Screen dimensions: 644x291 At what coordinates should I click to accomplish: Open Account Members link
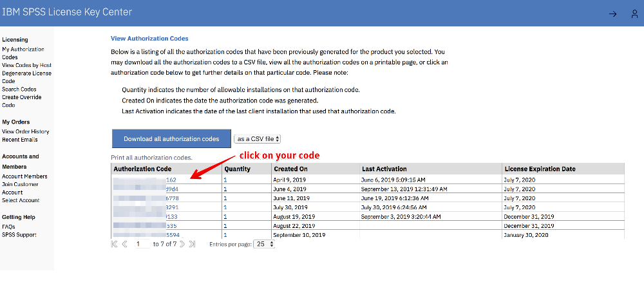(x=24, y=176)
